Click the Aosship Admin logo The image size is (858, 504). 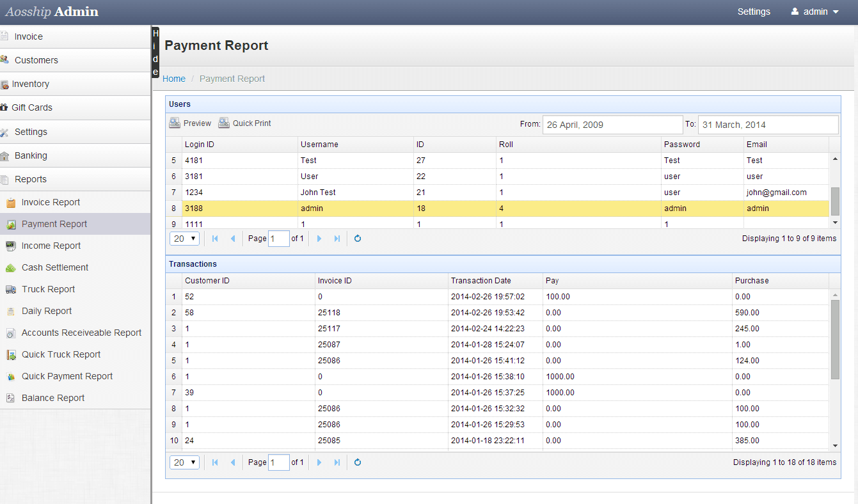(52, 12)
